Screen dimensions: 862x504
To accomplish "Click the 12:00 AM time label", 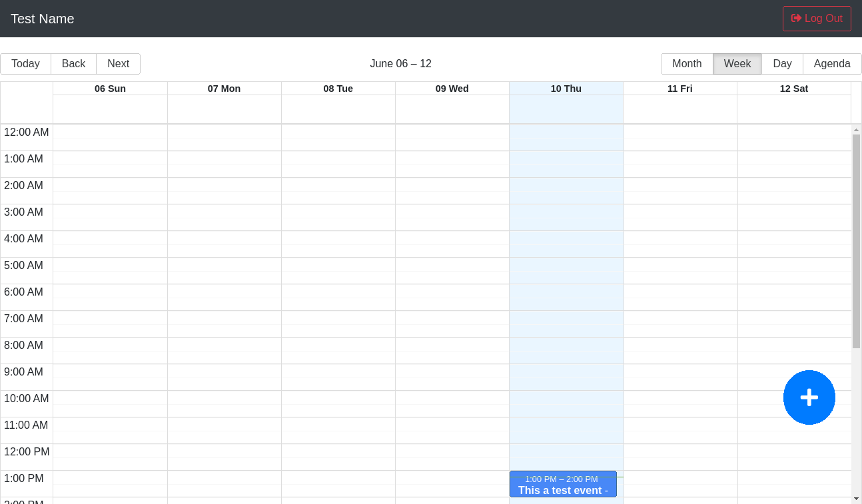I will click(x=27, y=132).
